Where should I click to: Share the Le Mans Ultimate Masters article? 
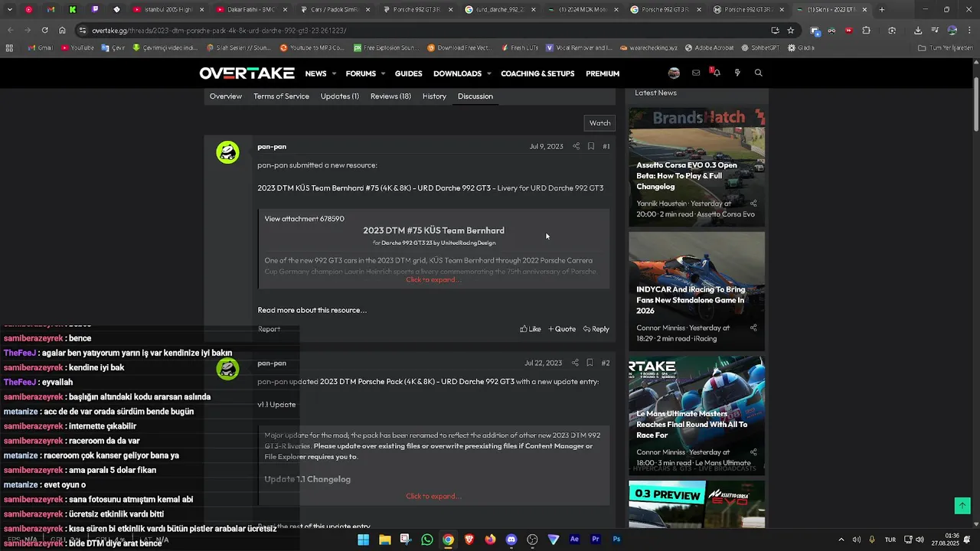(x=753, y=452)
